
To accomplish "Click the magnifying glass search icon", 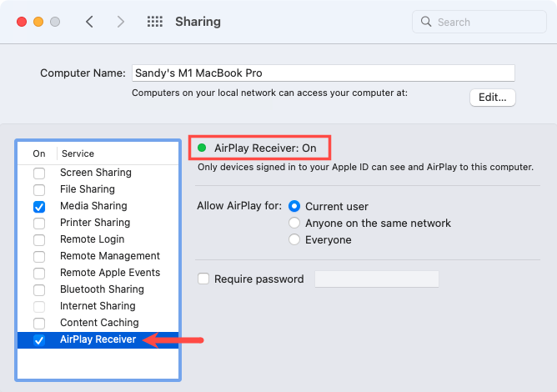I will (426, 22).
